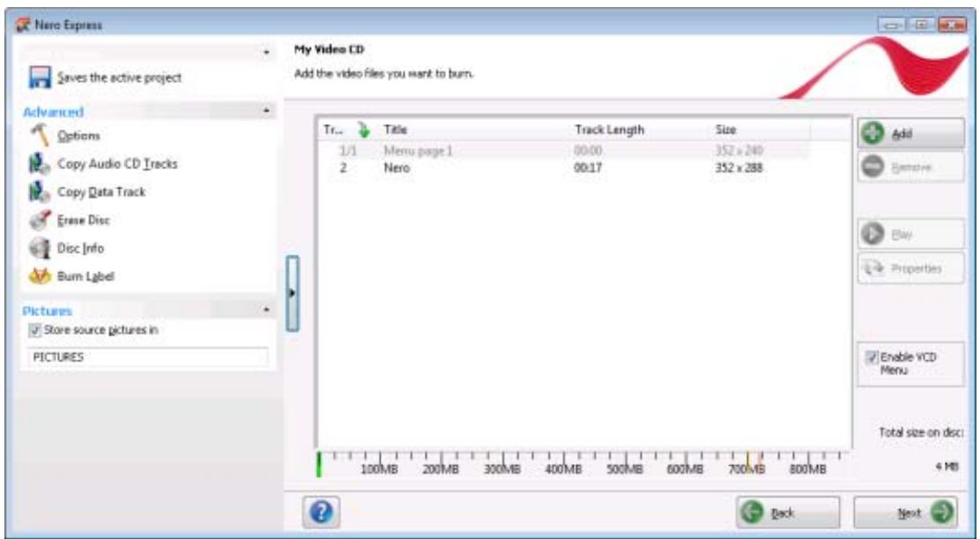The width and height of the screenshot is (980, 539).
Task: Click the Options hammer icon
Action: tap(40, 135)
